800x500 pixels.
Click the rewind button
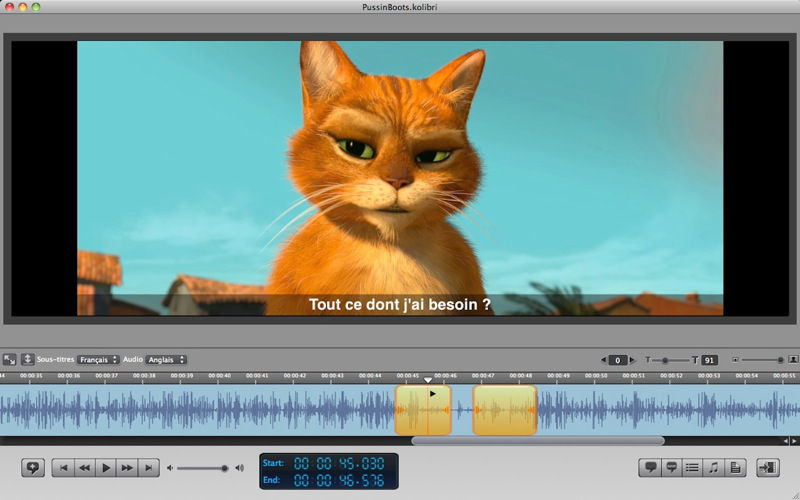pos(85,467)
